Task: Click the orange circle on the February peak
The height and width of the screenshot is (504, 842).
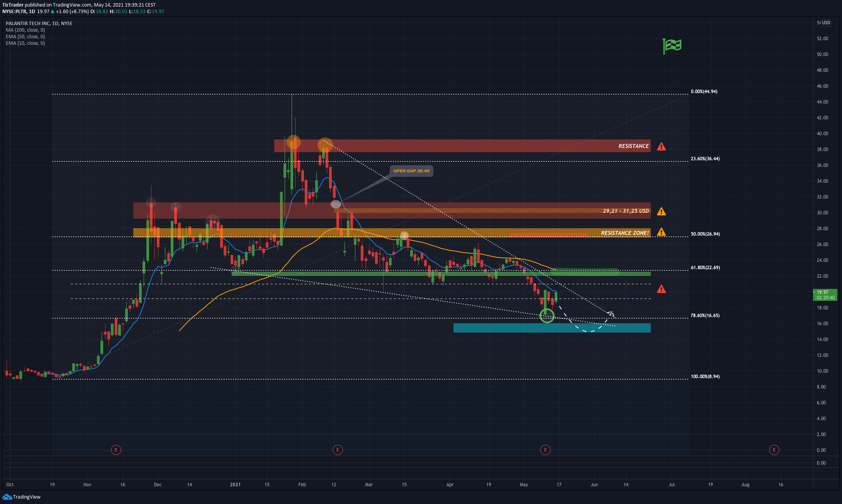Action: [x=325, y=145]
